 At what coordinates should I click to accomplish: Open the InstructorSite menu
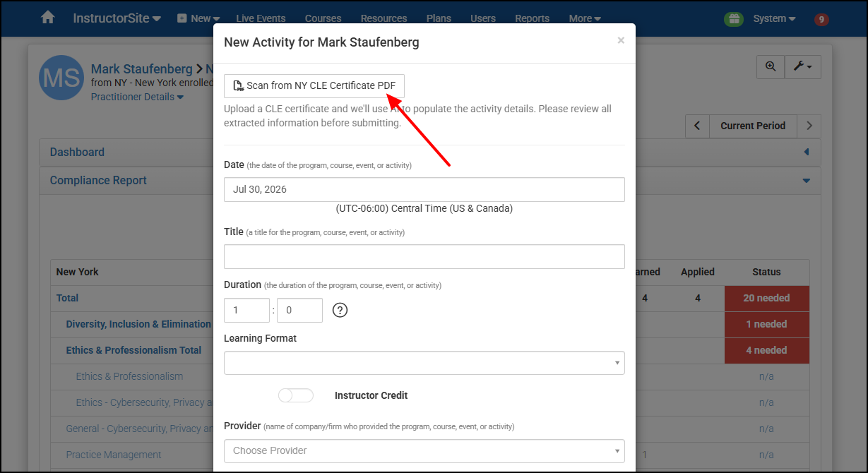tap(117, 18)
